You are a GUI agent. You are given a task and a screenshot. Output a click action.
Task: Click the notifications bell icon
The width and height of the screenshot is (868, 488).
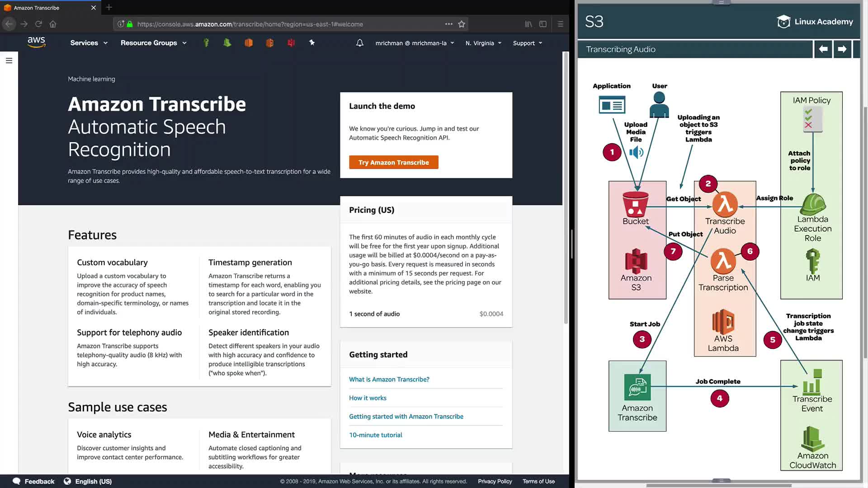pos(359,43)
